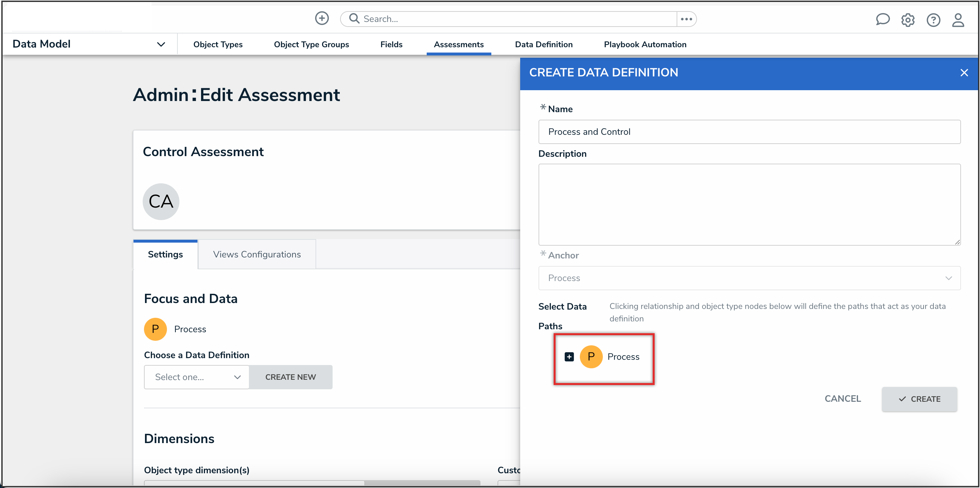Expand the Process node plus box
The height and width of the screenshot is (488, 980).
569,357
